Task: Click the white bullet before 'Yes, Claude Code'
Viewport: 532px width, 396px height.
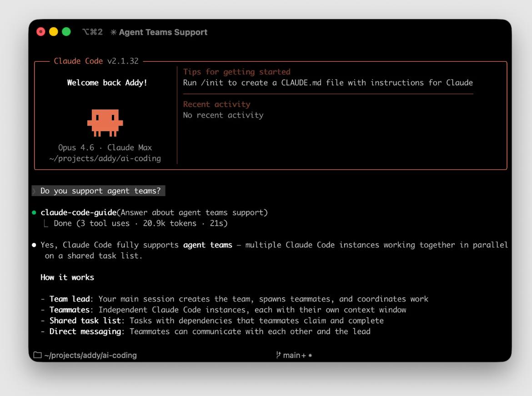Action: click(34, 245)
